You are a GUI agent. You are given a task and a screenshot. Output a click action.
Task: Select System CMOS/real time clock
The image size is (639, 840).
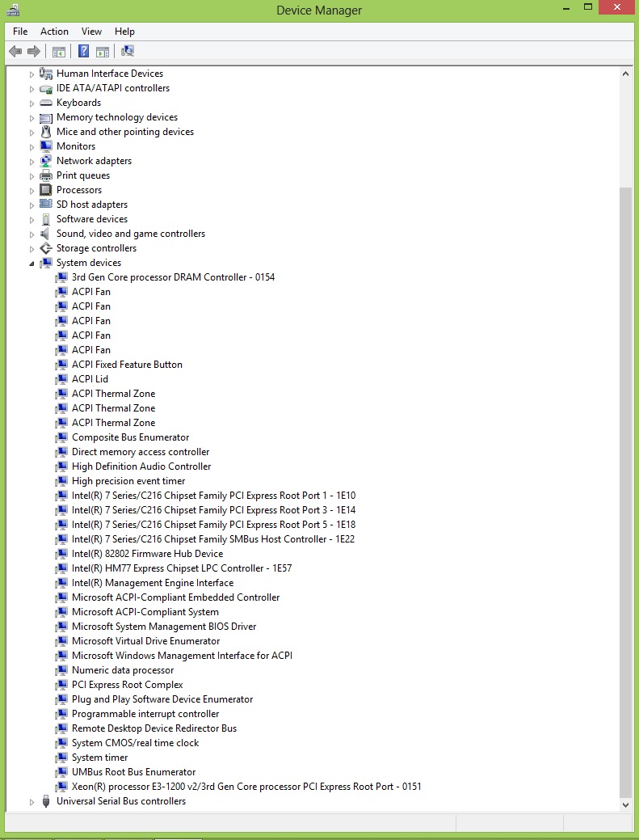136,743
